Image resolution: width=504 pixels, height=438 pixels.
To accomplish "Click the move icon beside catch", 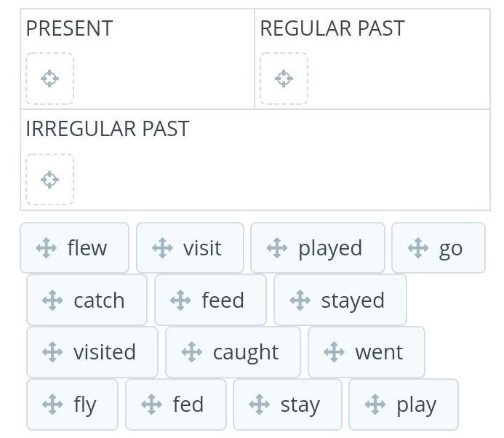I will [x=52, y=300].
